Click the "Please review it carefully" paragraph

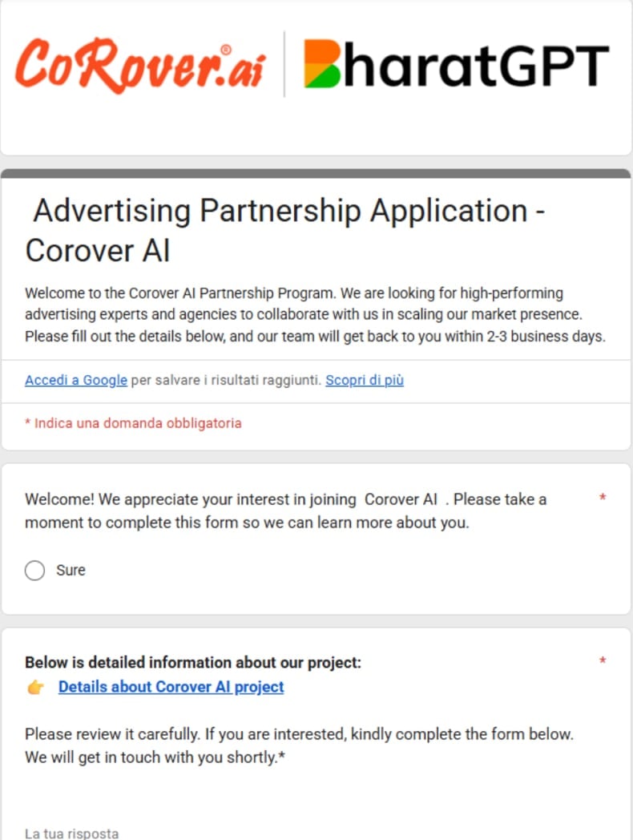point(299,745)
